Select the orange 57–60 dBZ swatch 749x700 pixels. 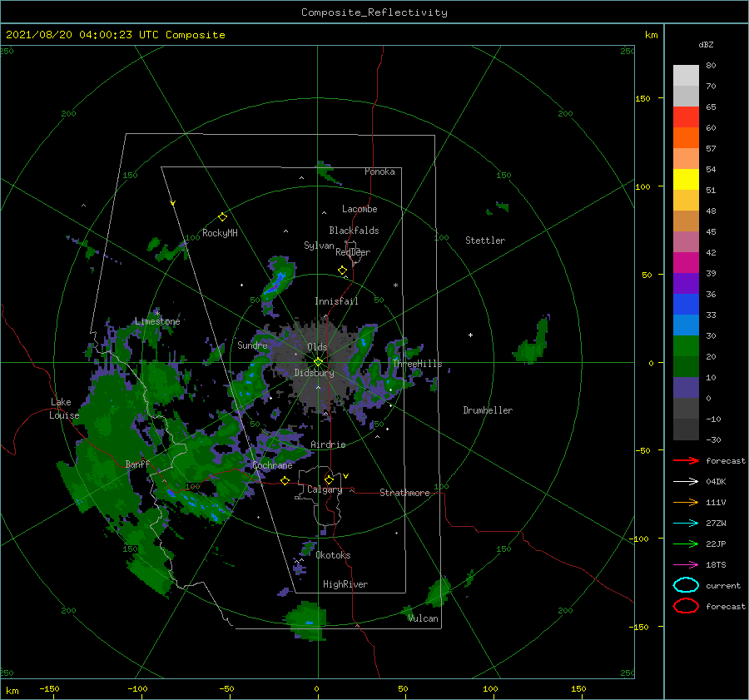pos(686,138)
